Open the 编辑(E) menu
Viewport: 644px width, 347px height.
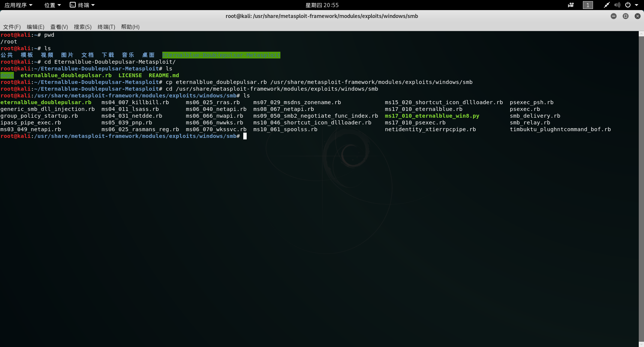(x=36, y=27)
